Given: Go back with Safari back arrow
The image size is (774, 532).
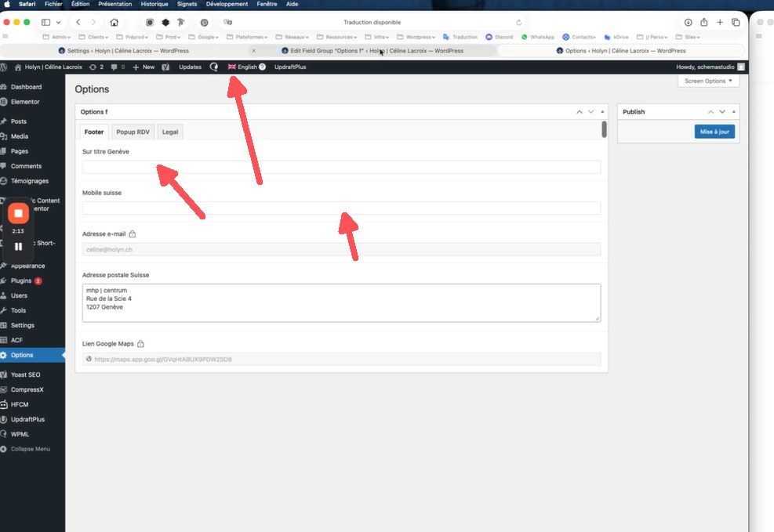Looking at the screenshot, I should click(78, 22).
